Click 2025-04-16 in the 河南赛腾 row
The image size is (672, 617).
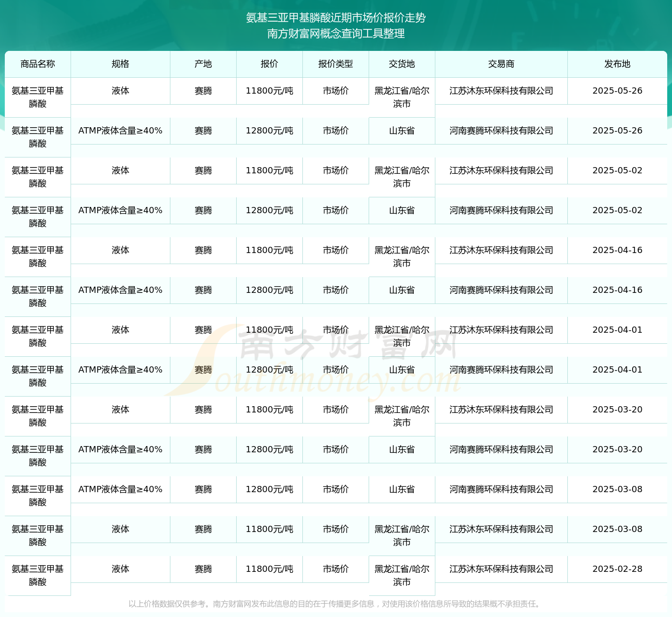coord(617,290)
